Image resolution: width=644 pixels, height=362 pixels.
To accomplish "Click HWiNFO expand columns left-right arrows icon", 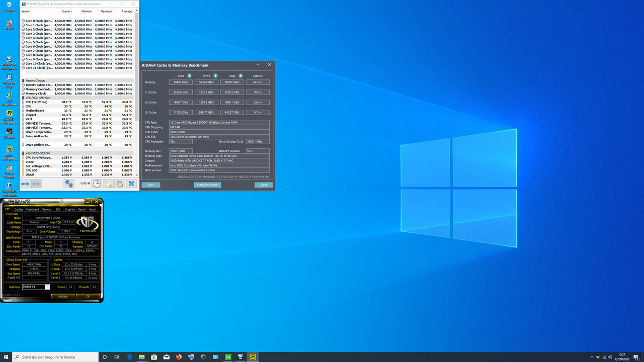I will 25,184.
